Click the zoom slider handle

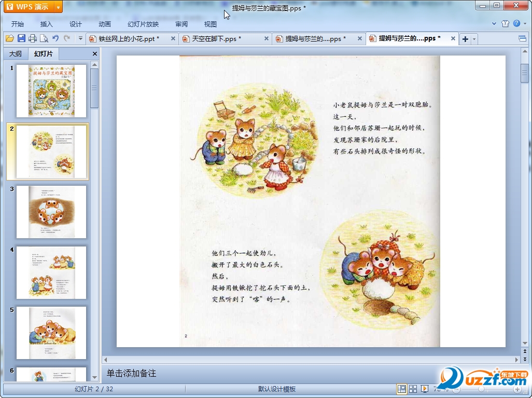481,389
